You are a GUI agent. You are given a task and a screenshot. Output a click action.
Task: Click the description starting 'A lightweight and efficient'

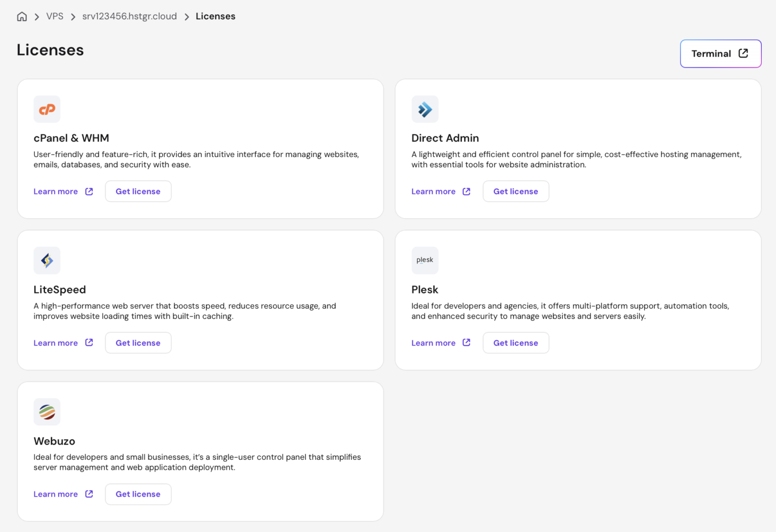[x=576, y=160]
